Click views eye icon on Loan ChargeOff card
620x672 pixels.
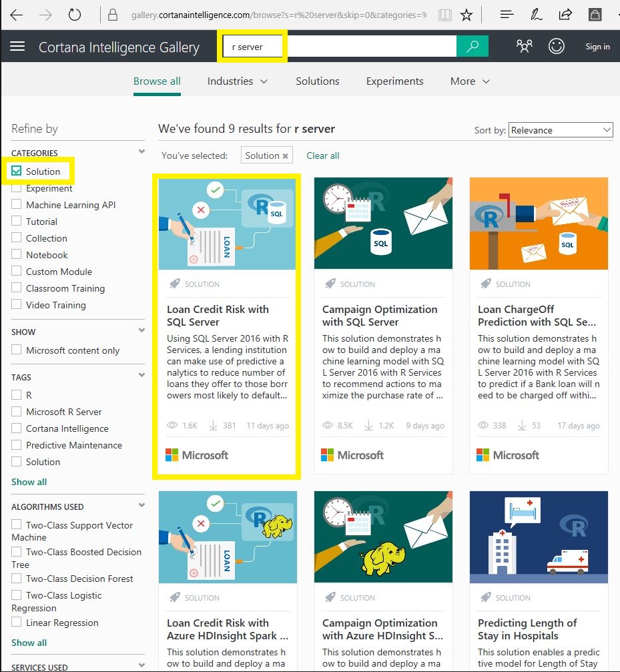click(x=483, y=425)
